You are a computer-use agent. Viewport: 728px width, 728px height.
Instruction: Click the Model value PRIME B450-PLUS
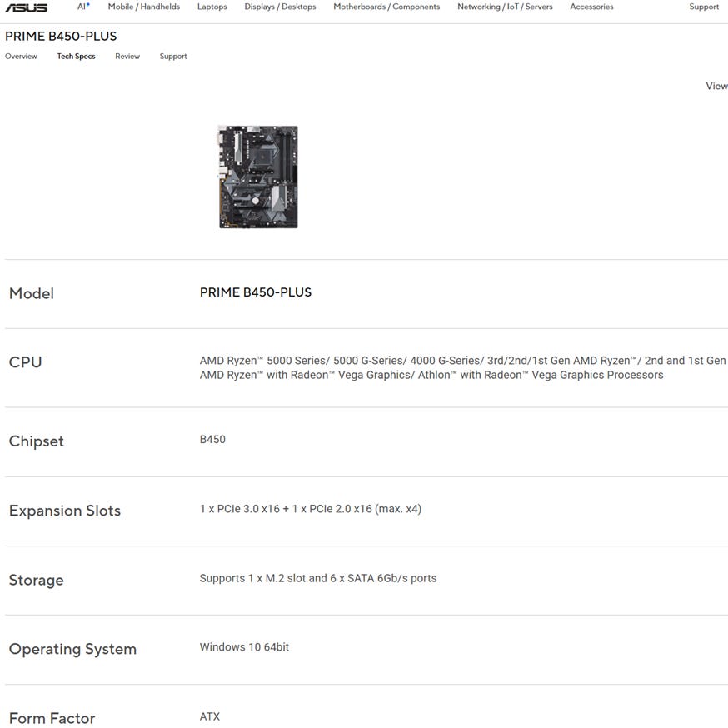256,292
